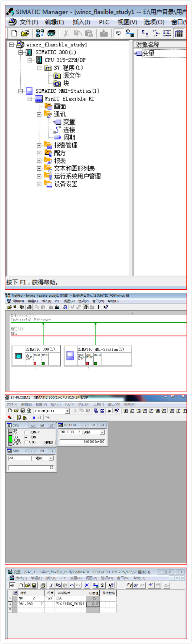
Task: Collapse CPU 315-2PN/DP tree node
Action: click(30, 60)
